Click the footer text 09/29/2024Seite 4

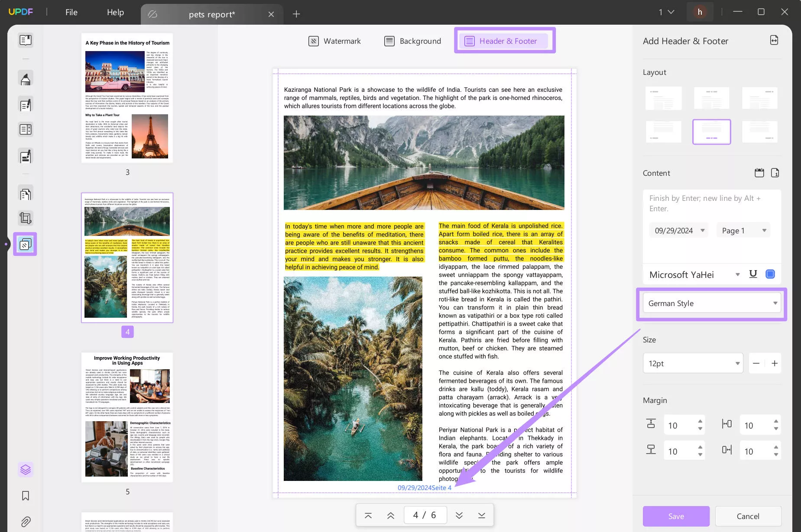point(424,487)
